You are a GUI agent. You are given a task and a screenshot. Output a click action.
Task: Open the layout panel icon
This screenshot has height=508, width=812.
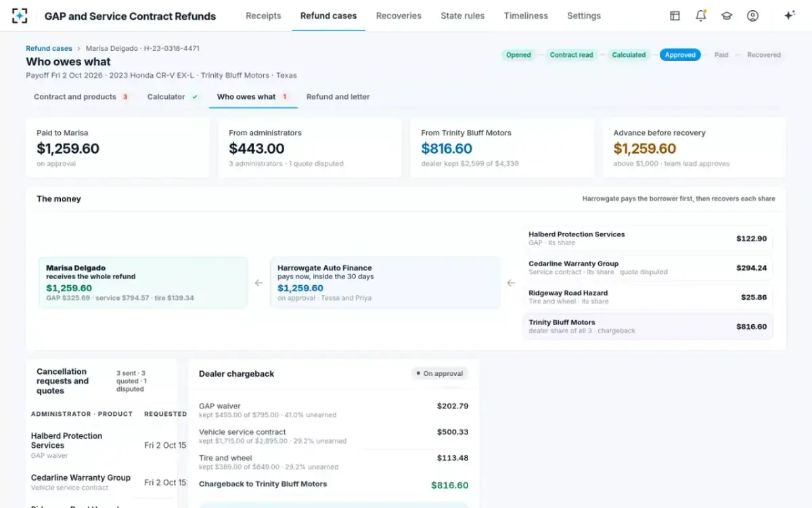pyautogui.click(x=675, y=16)
